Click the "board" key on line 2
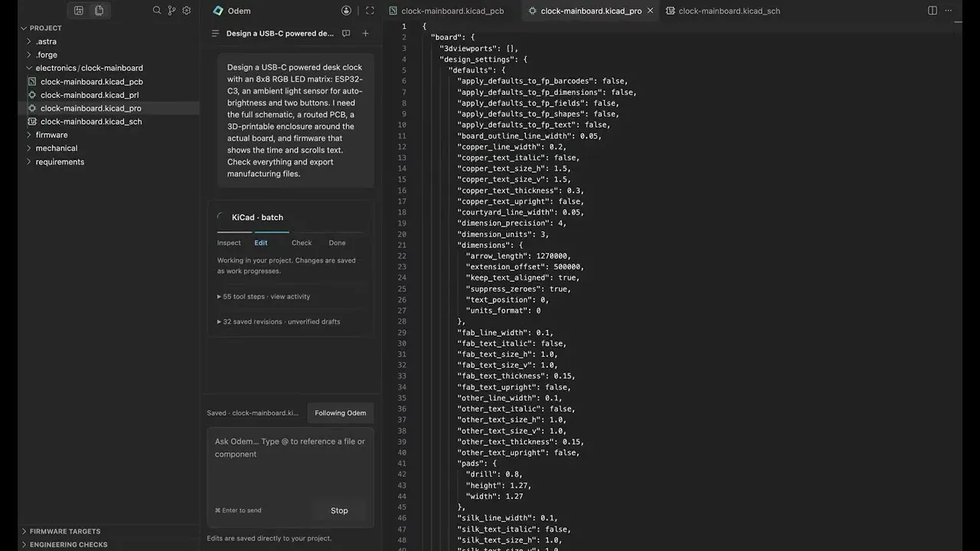 [446, 37]
